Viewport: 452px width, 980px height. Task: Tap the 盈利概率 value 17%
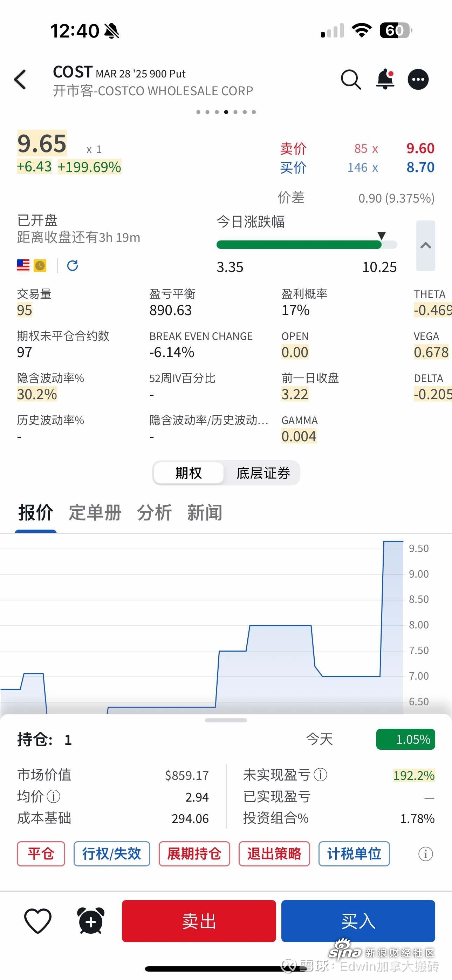(x=295, y=310)
